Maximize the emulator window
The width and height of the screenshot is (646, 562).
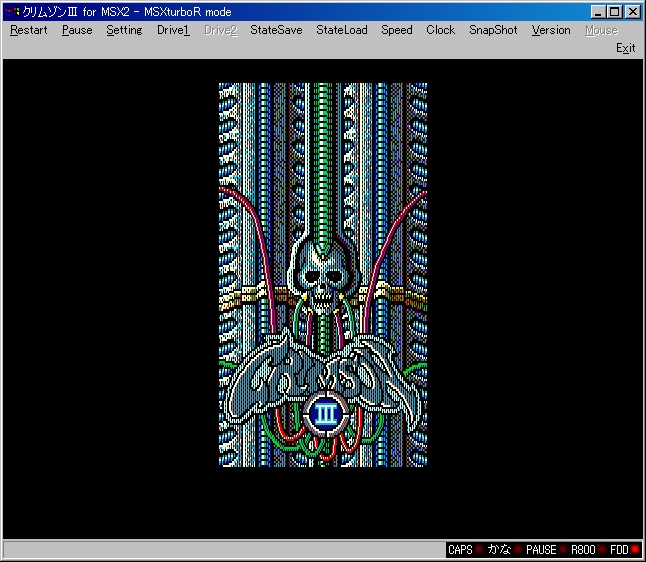coord(614,11)
